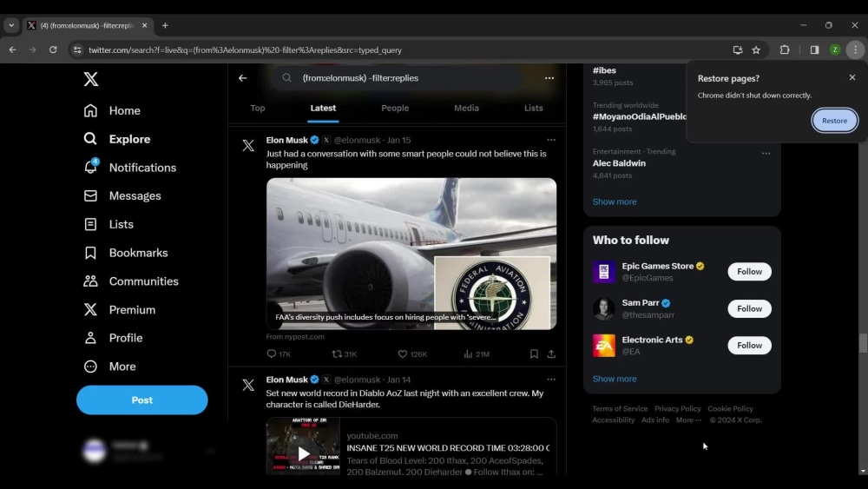868x489 pixels.
Task: Open Bookmarks in the sidebar
Action: pyautogui.click(x=126, y=253)
